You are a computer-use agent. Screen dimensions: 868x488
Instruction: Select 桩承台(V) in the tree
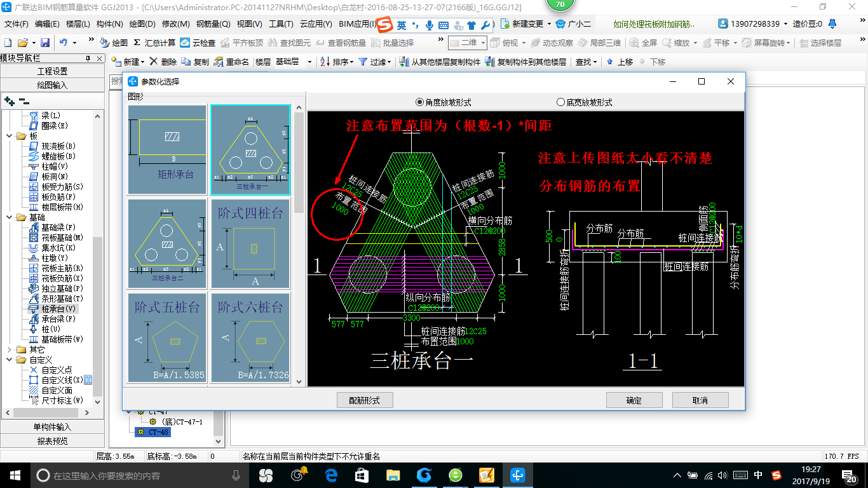(53, 309)
